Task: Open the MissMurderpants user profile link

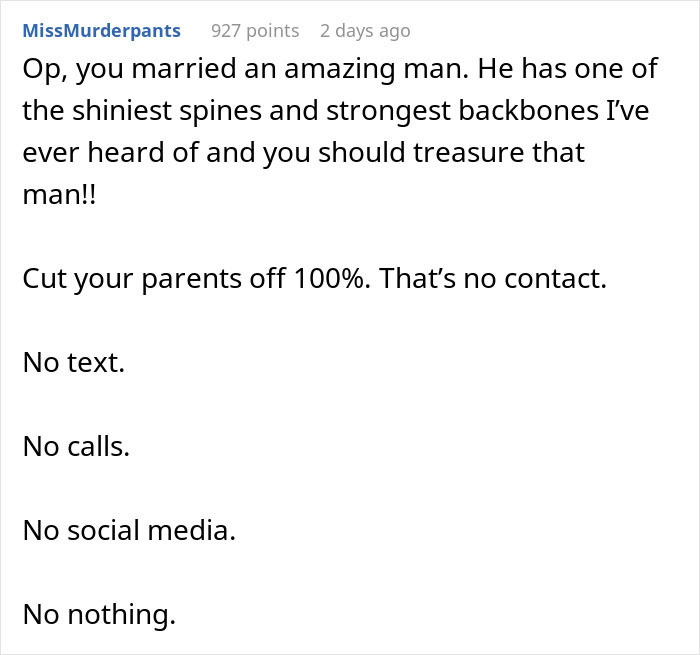Action: pos(102,31)
